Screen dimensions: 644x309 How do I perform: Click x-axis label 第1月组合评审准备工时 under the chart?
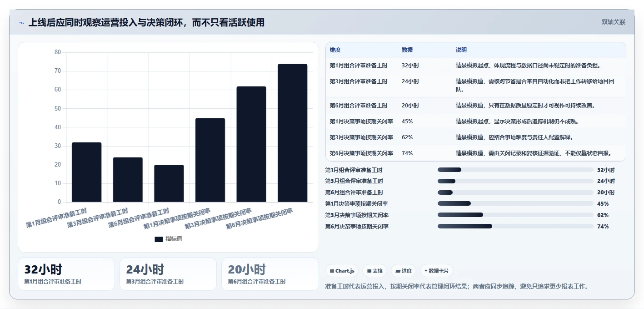[x=56, y=218]
